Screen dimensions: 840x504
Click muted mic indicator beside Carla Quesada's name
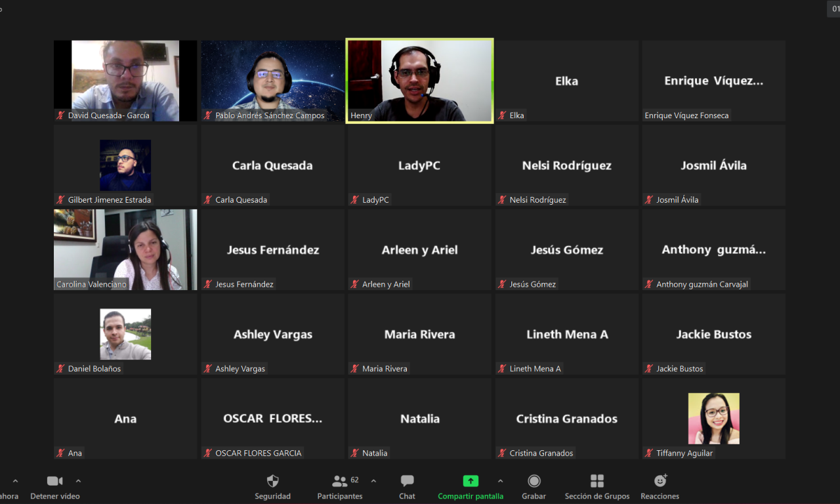(x=208, y=200)
